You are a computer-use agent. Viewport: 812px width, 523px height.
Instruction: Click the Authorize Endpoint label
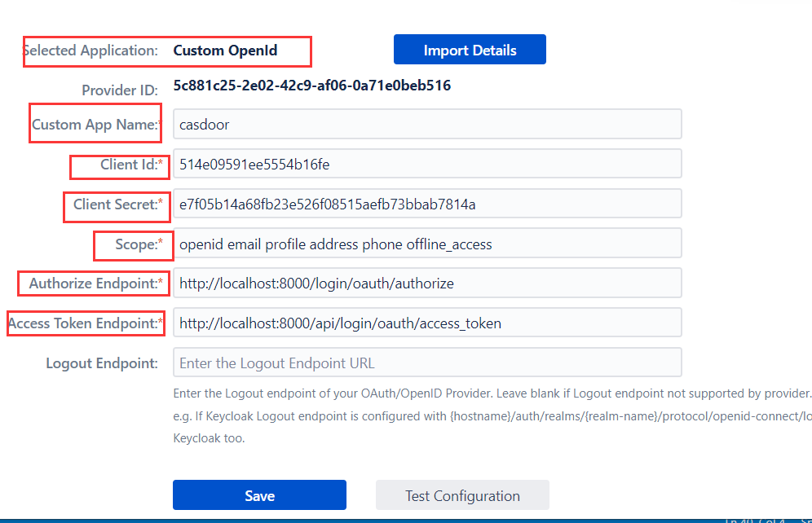[93, 283]
